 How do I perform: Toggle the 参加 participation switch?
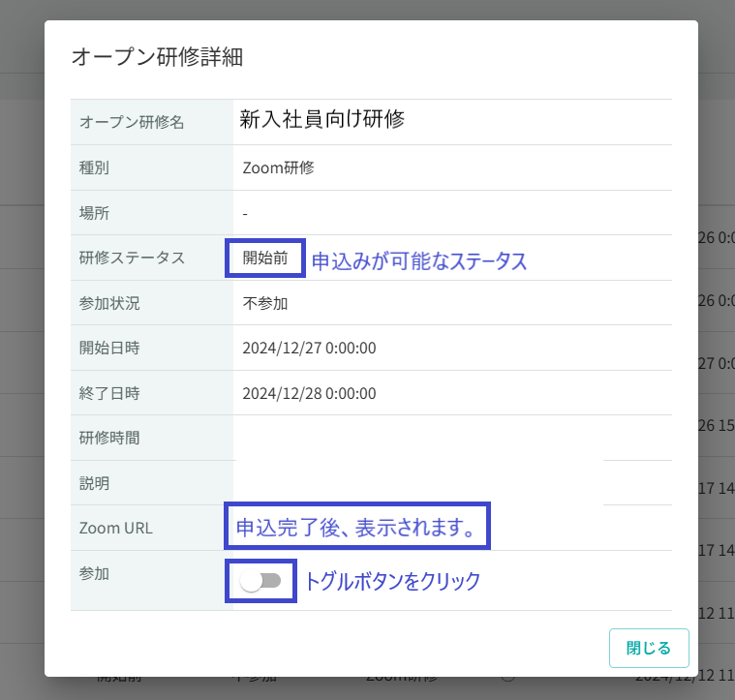click(x=260, y=581)
